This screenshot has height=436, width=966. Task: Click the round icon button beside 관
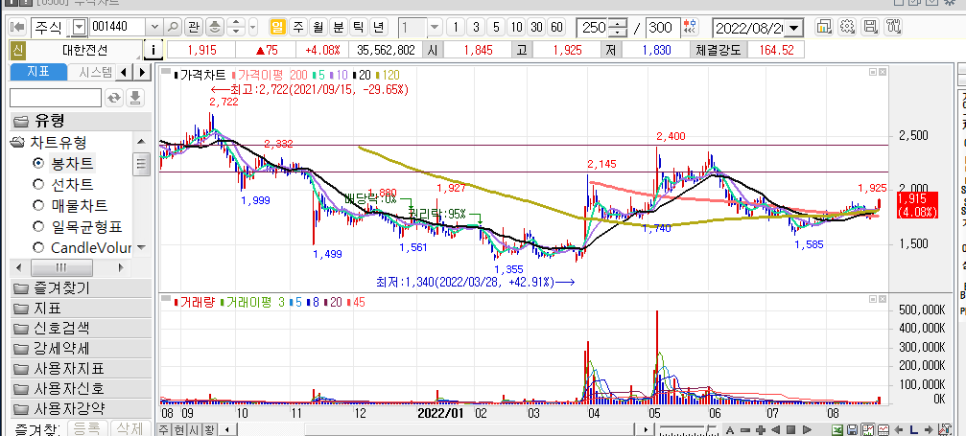pos(214,27)
